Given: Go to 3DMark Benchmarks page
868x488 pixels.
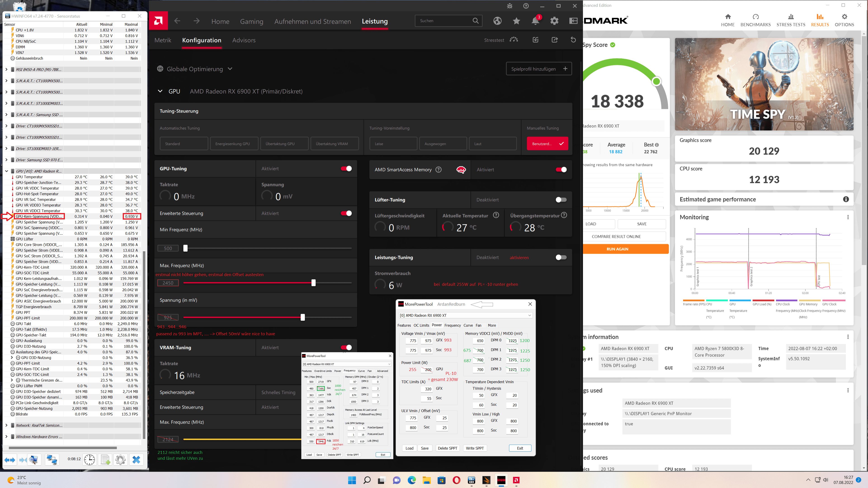Looking at the screenshot, I should 755,20.
